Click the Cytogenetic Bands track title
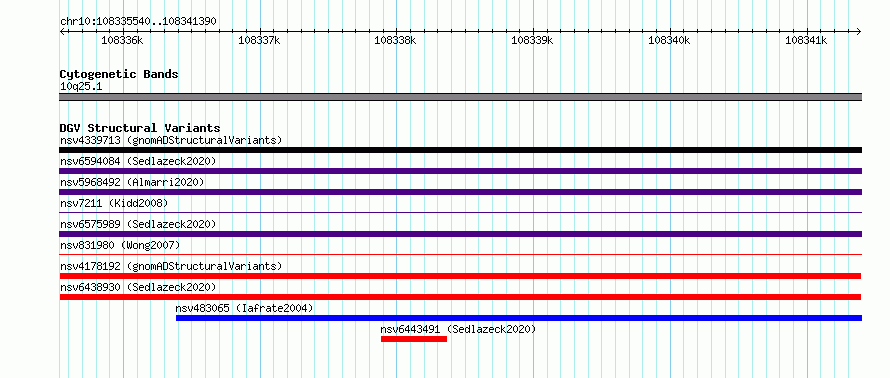 coord(119,74)
